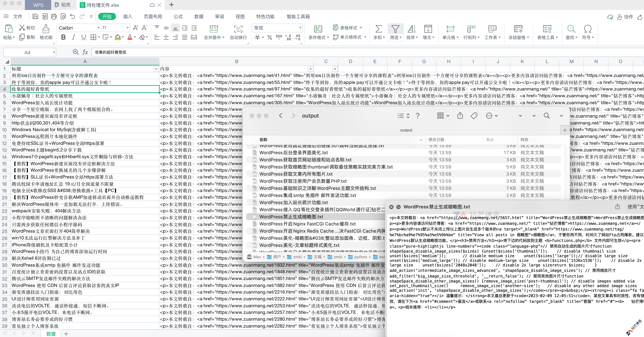Toggle center text alignment
Image resolution: width=644 pixels, height=337 pixels.
(166, 37)
